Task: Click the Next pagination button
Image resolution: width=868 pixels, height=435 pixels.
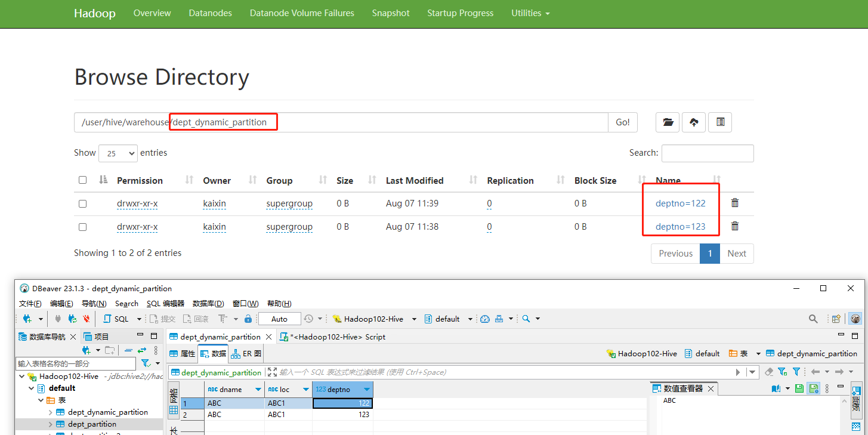Action: [737, 254]
